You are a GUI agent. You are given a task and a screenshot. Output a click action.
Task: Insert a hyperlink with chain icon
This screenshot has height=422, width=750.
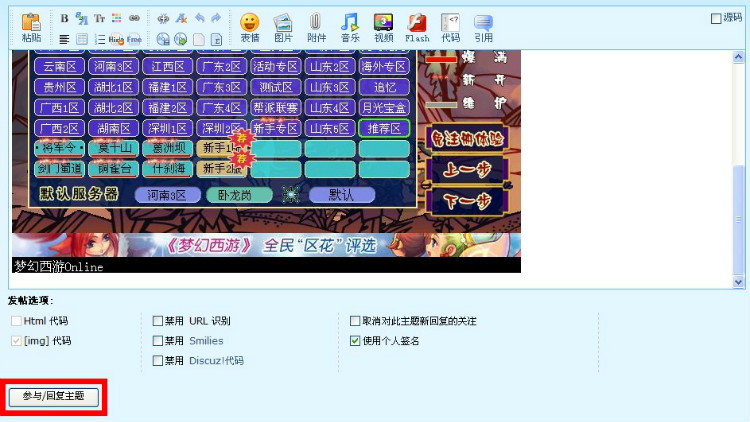(x=134, y=19)
